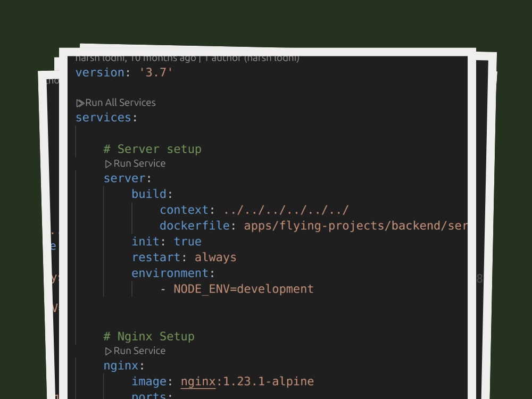Screen dimensions: 532x399
Task: Click the git blame author annotation line
Action: pos(187,59)
